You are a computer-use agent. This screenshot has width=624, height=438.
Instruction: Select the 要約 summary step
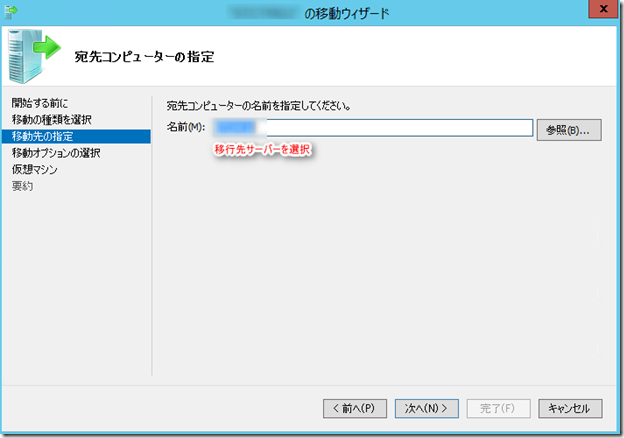[22, 186]
